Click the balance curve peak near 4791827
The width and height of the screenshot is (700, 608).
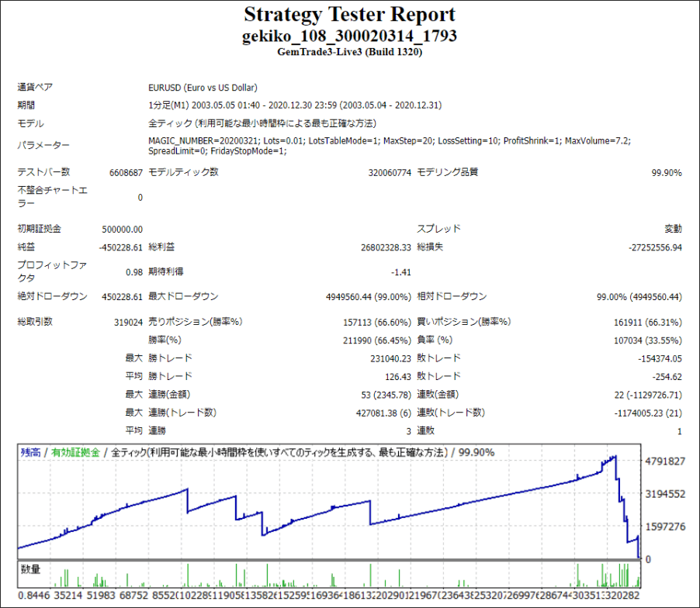[x=615, y=456]
